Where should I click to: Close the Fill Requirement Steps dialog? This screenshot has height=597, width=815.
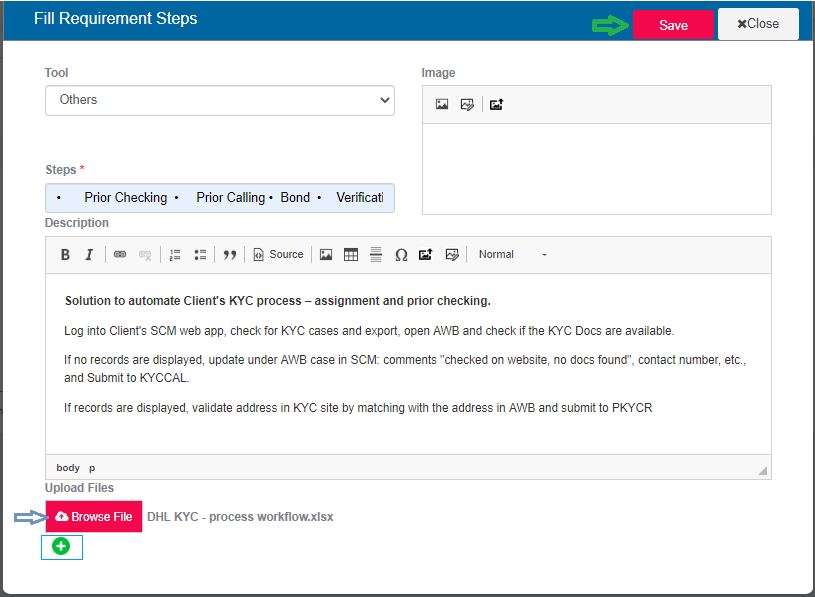pos(758,24)
